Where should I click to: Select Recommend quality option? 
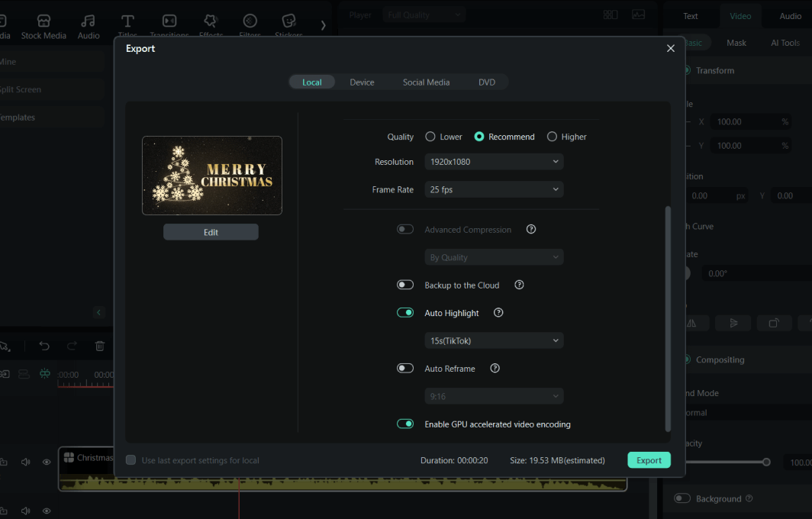click(479, 137)
